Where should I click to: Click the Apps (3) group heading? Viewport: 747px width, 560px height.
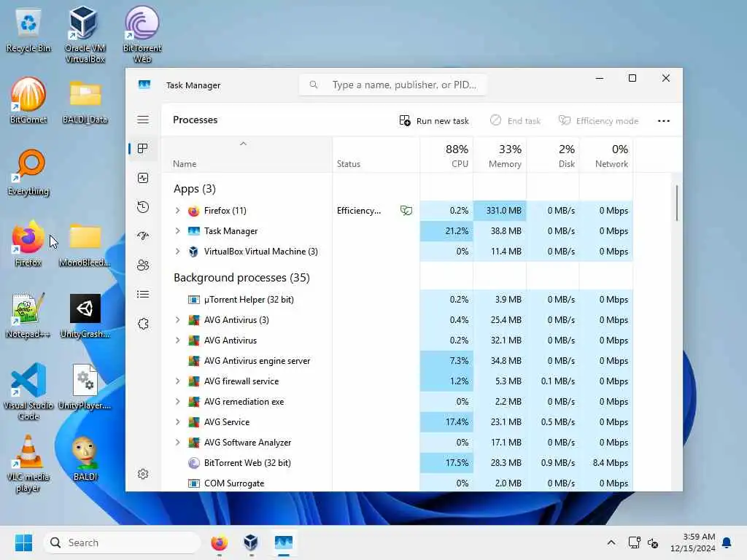pyautogui.click(x=194, y=189)
